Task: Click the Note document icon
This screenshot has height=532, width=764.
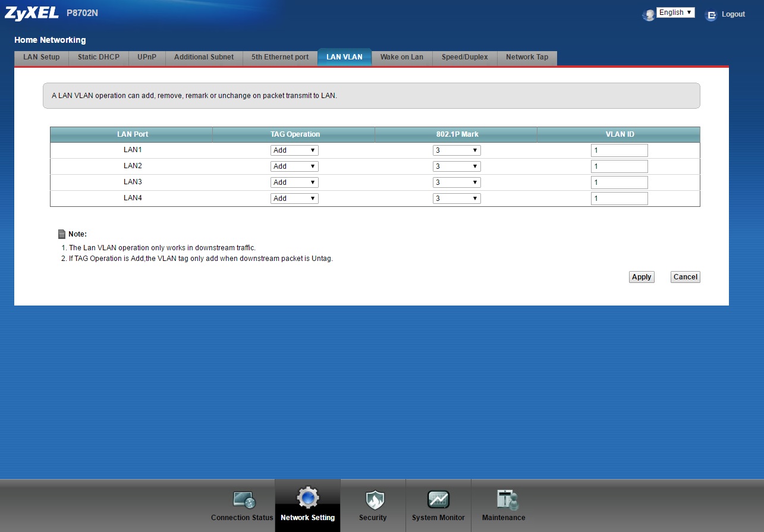Action: pos(62,234)
